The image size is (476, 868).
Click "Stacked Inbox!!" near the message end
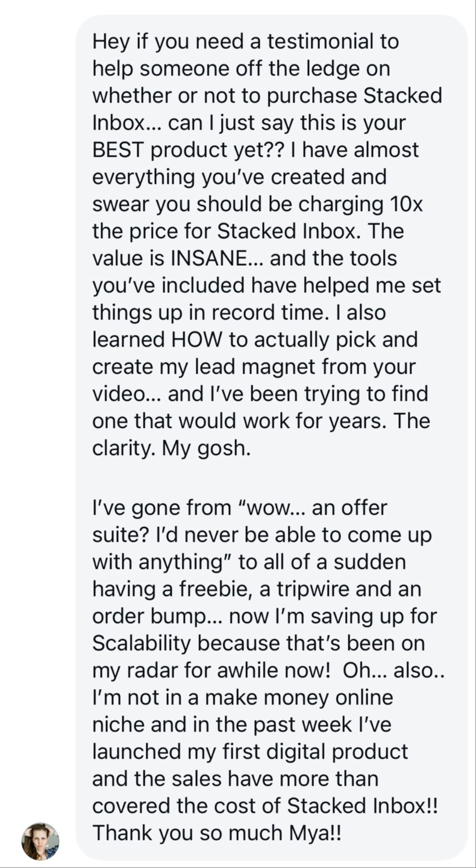point(362,807)
